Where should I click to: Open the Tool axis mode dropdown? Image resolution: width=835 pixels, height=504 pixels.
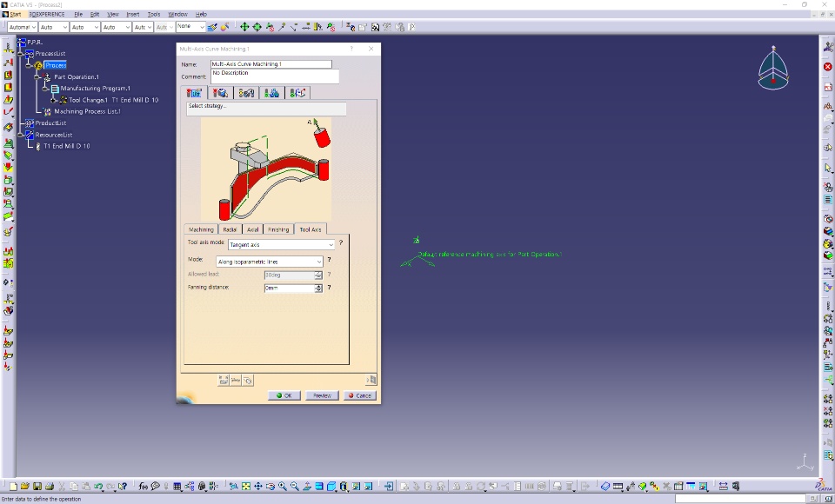[281, 244]
